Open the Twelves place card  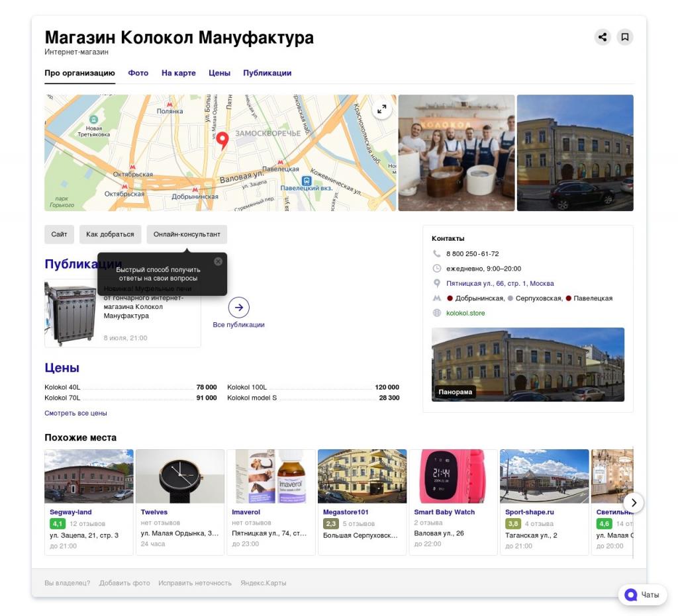[180, 502]
